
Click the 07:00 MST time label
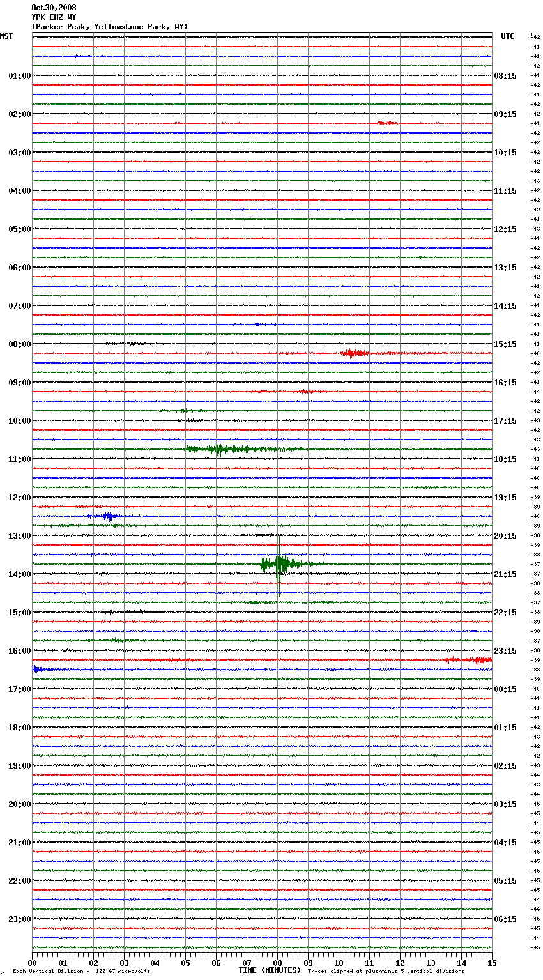coord(20,306)
